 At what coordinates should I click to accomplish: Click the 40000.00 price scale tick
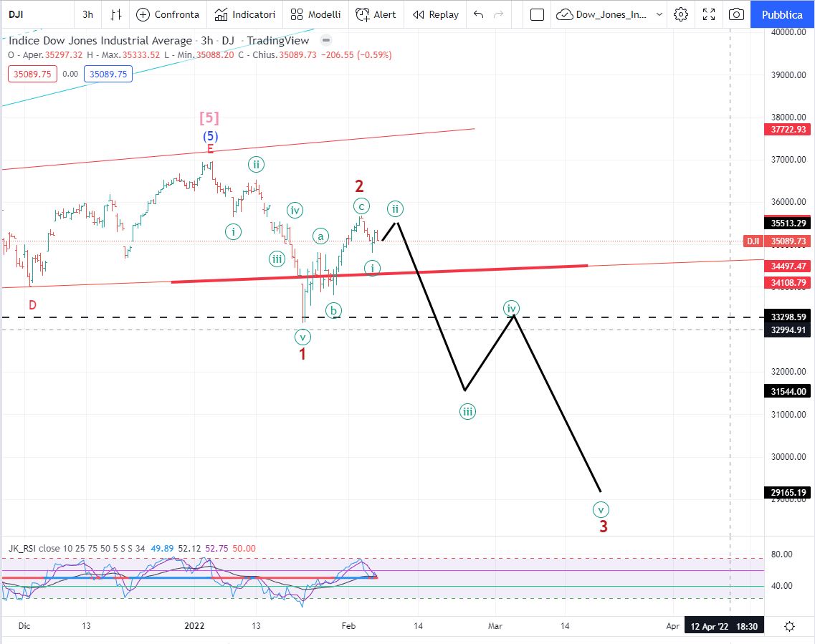pos(788,32)
